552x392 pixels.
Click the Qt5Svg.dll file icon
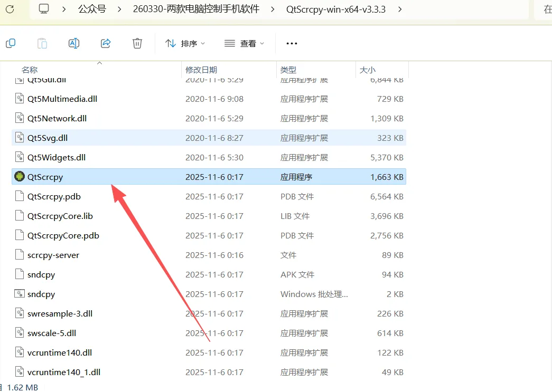click(x=20, y=137)
